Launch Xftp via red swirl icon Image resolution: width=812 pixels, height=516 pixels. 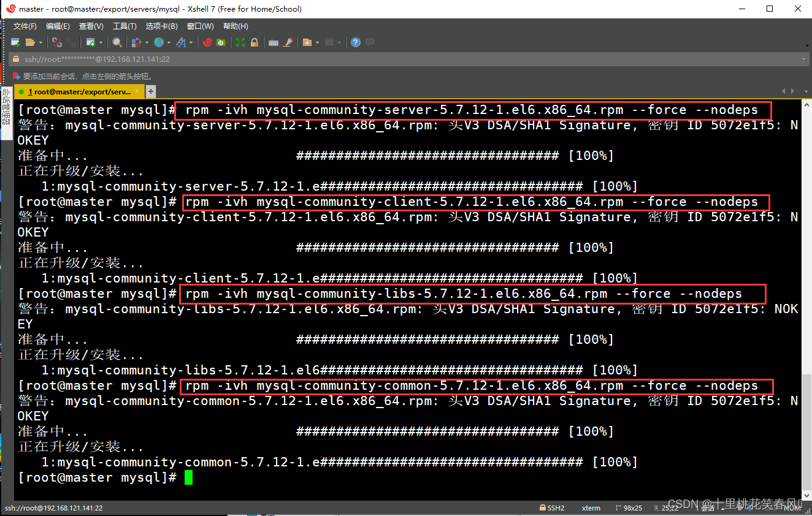[207, 42]
